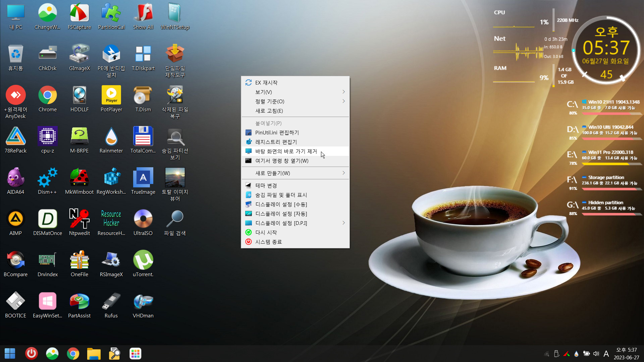Toggle 숨김 파일 및 폴더 표시
The height and width of the screenshot is (362, 644).
pyautogui.click(x=295, y=195)
